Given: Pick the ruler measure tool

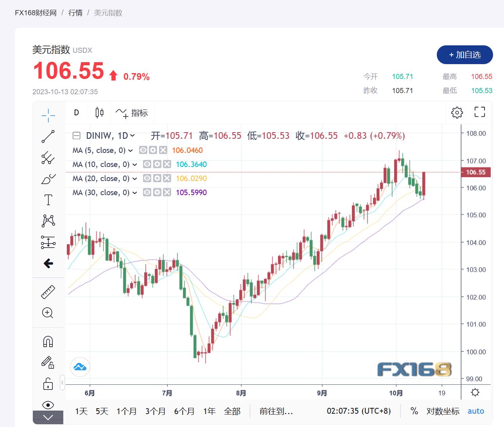Looking at the screenshot, I should (x=48, y=292).
